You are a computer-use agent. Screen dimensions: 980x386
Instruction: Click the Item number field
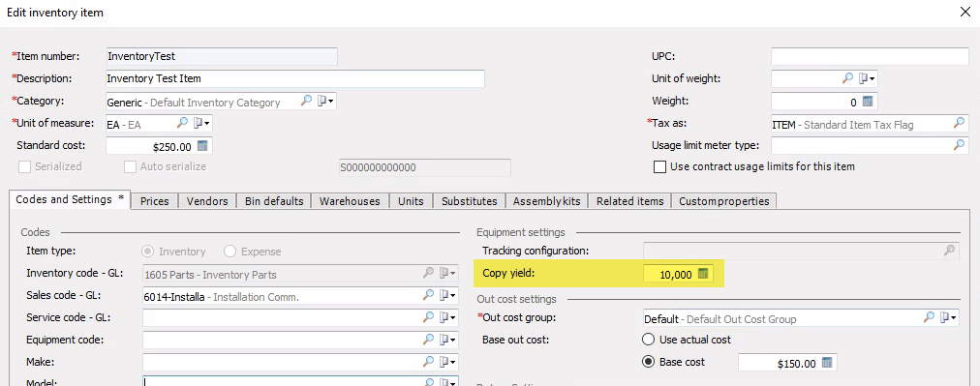point(222,56)
